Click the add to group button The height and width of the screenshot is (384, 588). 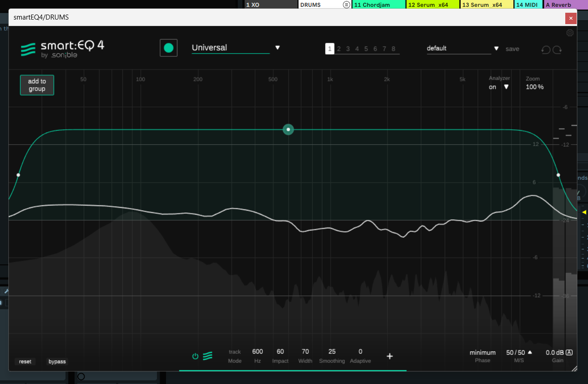pyautogui.click(x=37, y=85)
